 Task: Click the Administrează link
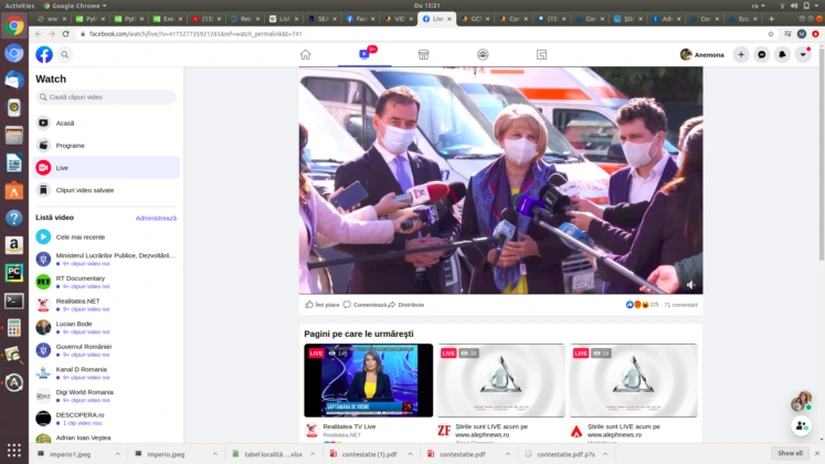[156, 218]
